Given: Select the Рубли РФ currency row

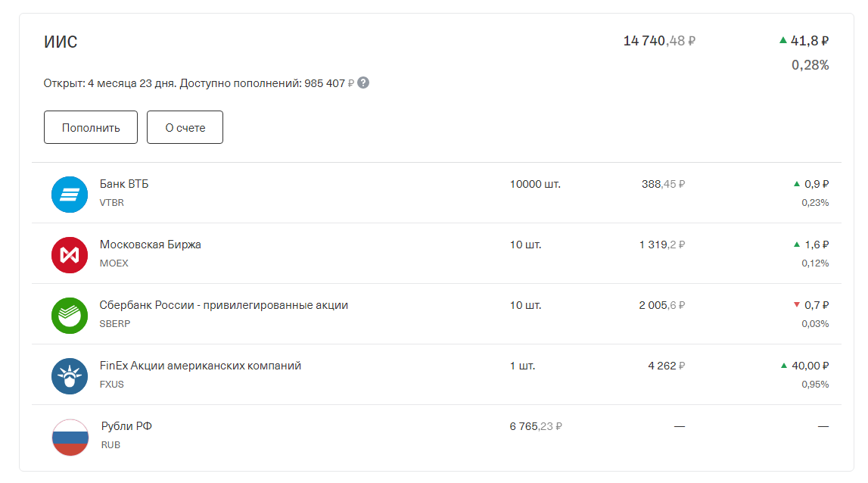Looking at the screenshot, I should [x=126, y=426].
